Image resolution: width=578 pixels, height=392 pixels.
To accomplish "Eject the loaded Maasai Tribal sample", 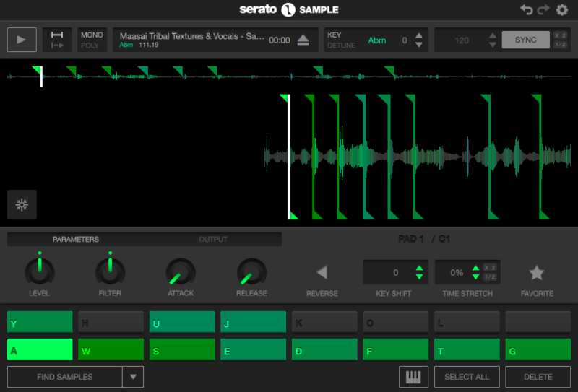I will [x=303, y=40].
